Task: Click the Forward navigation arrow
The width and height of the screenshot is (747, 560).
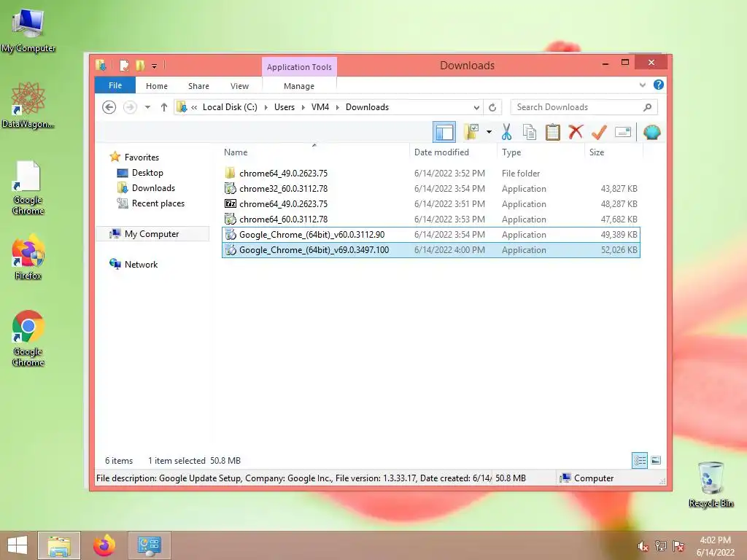Action: (130, 107)
